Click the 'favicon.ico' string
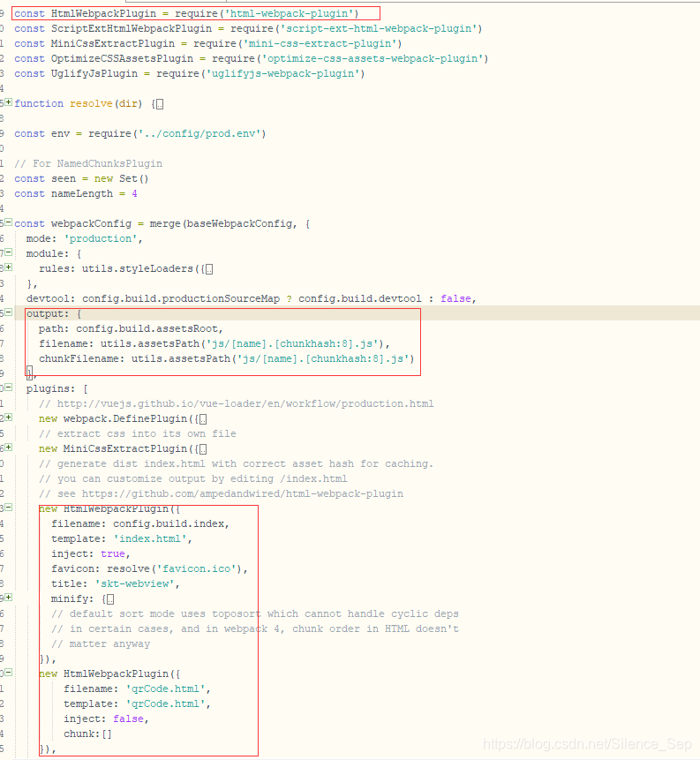 tap(196, 569)
